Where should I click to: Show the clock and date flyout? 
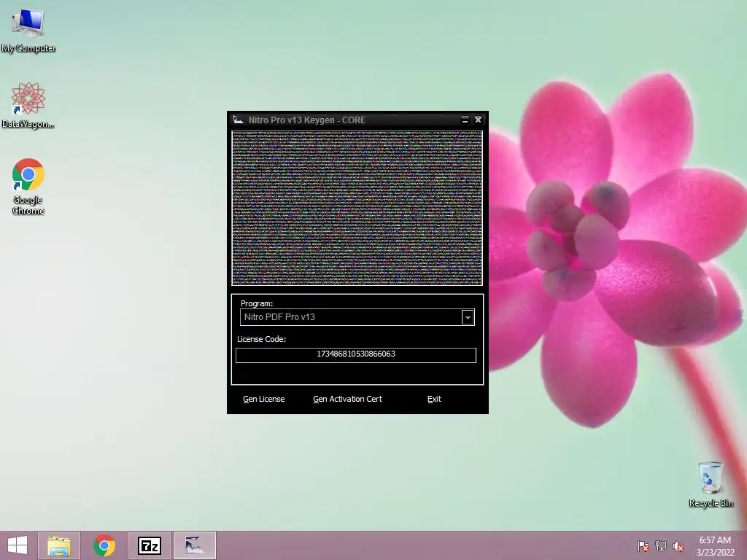click(x=715, y=545)
